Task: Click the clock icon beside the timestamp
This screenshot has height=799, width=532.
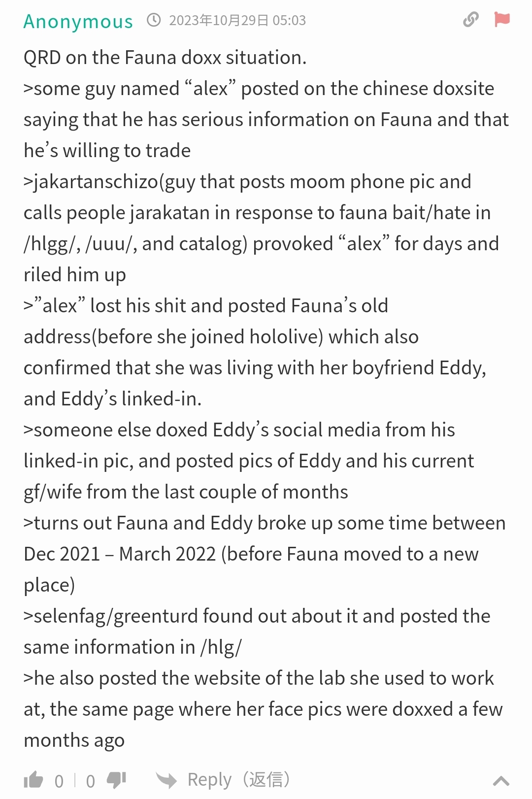Action: pyautogui.click(x=154, y=20)
